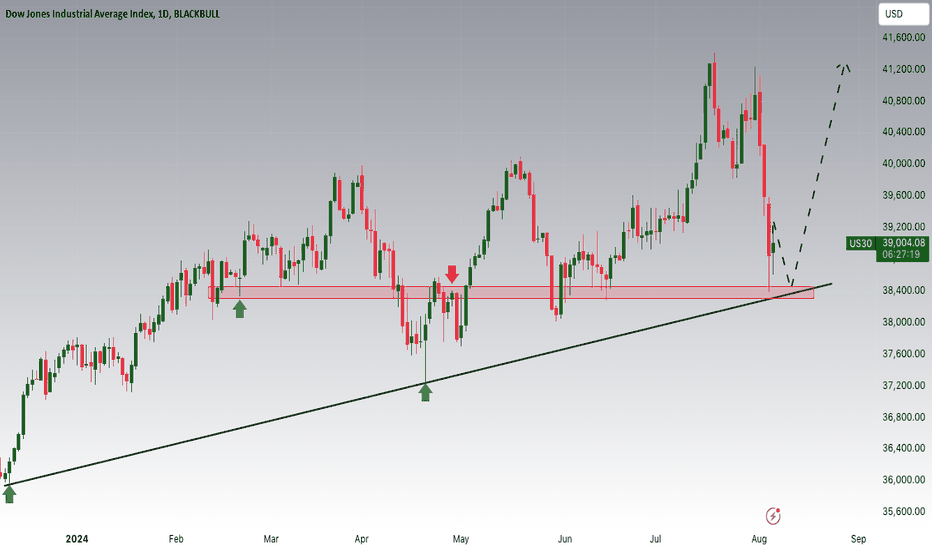Click the 2024 time axis label
Screen dimensions: 932x550
pos(77,539)
